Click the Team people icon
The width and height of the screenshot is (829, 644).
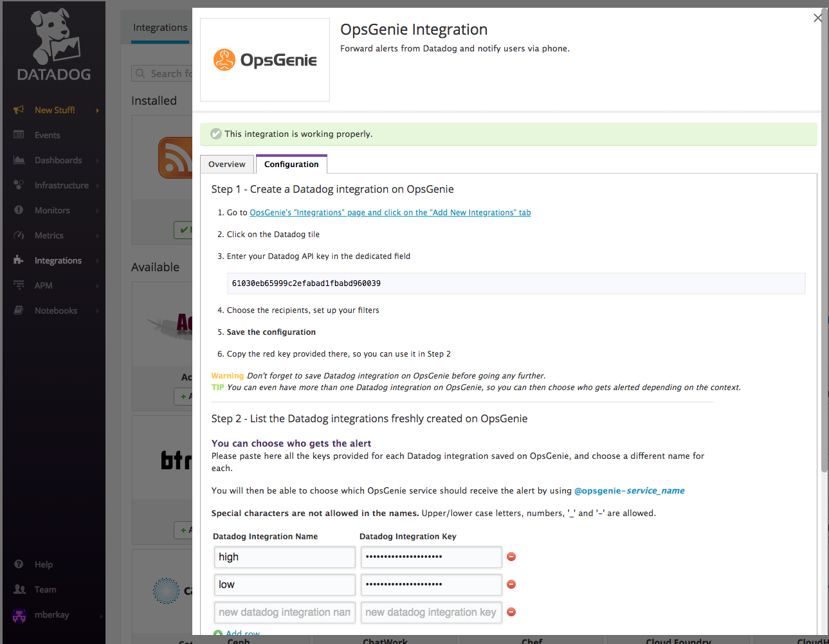coord(20,589)
